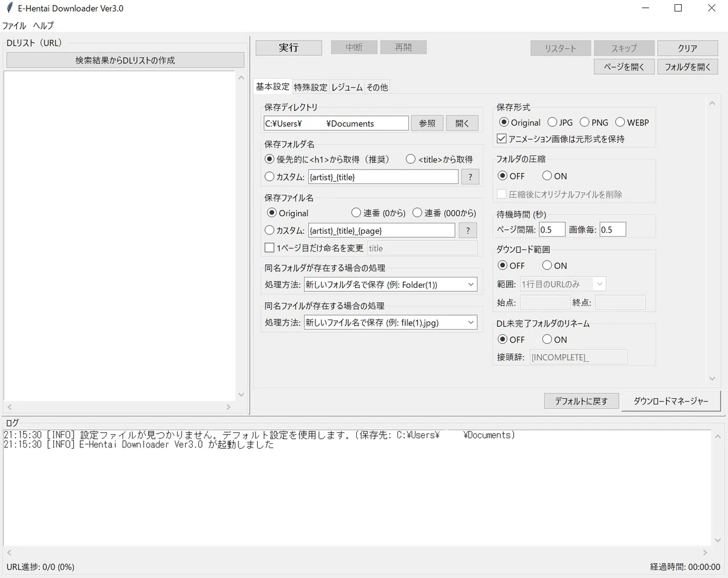Open the ダウンロードマネージャー

[x=671, y=401]
